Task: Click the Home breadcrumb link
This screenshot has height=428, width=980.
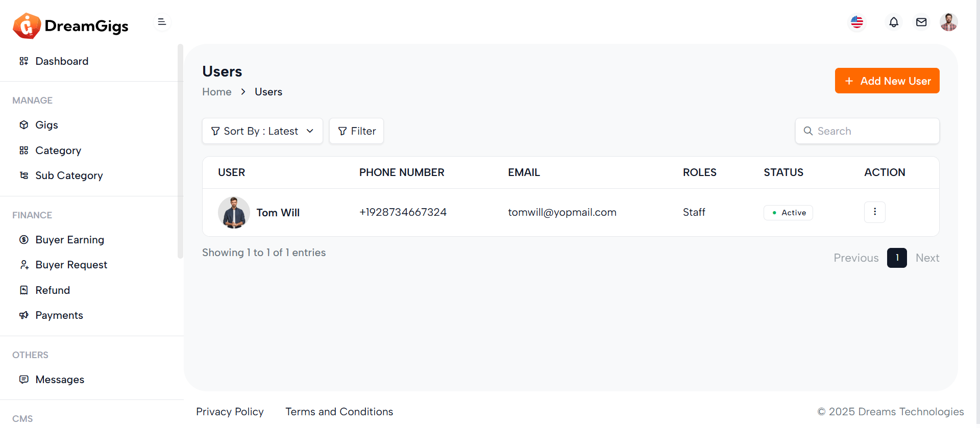Action: click(x=217, y=92)
